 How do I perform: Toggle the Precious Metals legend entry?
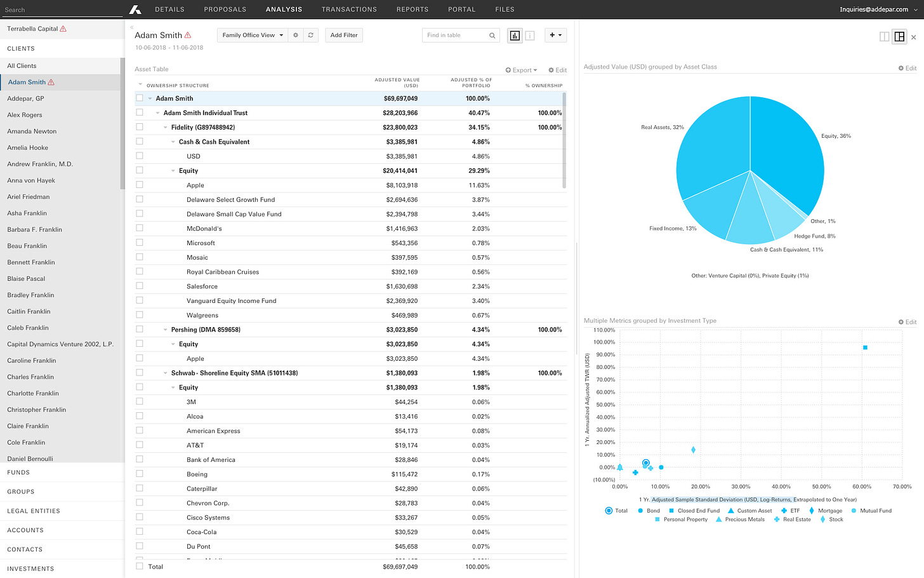click(x=740, y=520)
